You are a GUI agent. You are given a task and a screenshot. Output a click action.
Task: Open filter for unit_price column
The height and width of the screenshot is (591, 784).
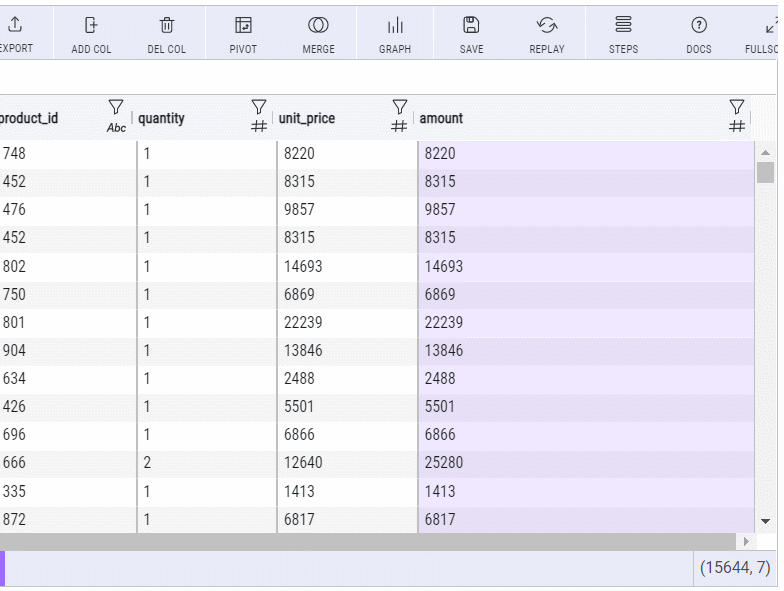pyautogui.click(x=399, y=107)
